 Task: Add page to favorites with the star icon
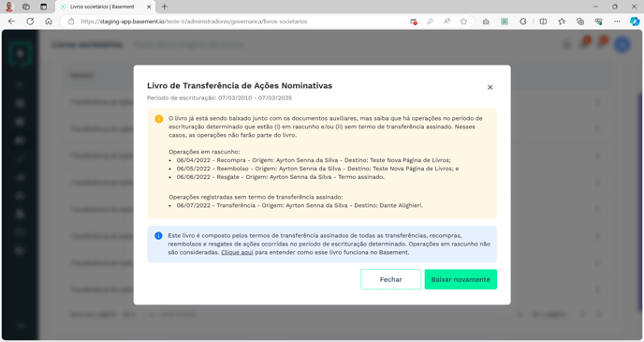pos(463,22)
